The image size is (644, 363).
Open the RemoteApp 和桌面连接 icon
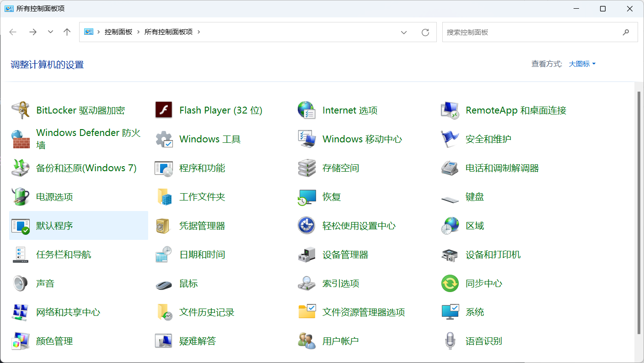(x=450, y=110)
